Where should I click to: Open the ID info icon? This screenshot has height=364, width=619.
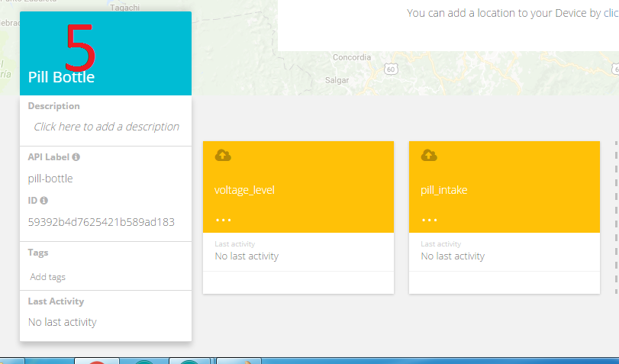44,201
